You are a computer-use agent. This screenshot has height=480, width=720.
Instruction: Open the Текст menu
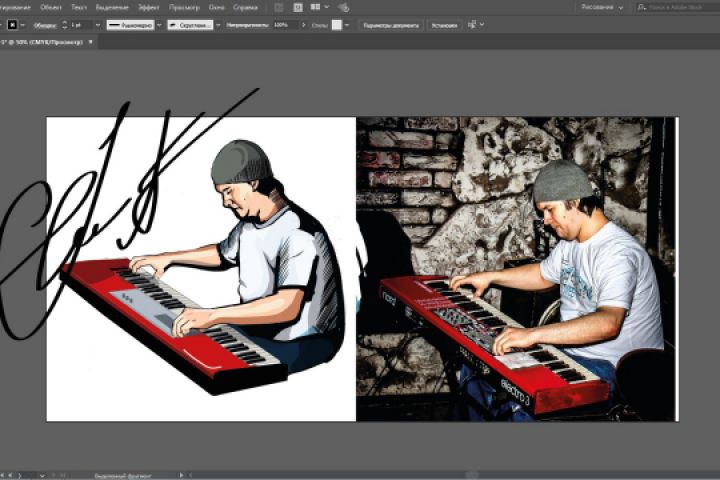pos(79,7)
